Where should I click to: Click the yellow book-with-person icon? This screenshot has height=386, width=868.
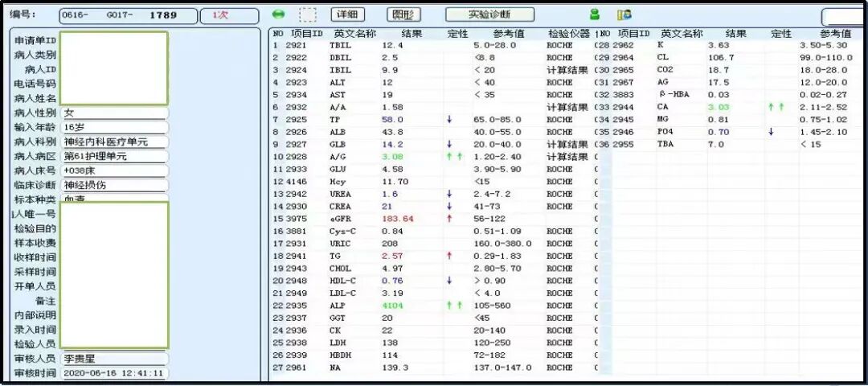pos(624,15)
